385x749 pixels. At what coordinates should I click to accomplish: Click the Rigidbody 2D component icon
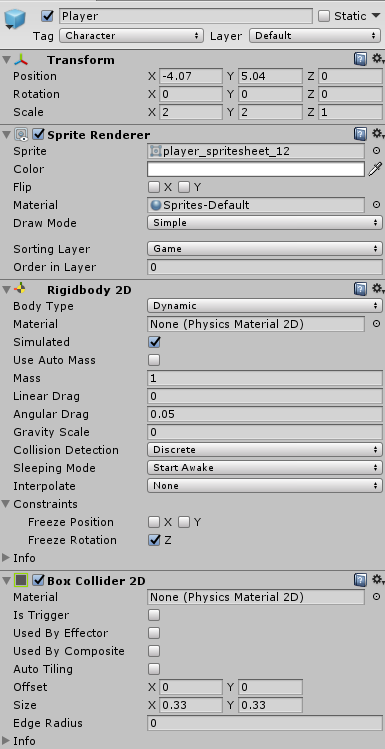[21, 289]
